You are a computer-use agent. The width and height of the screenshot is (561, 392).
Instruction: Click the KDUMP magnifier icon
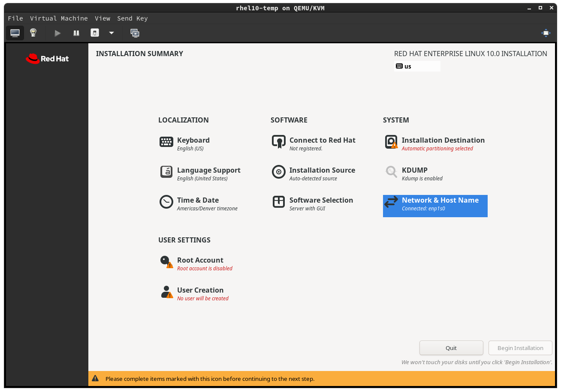point(391,172)
